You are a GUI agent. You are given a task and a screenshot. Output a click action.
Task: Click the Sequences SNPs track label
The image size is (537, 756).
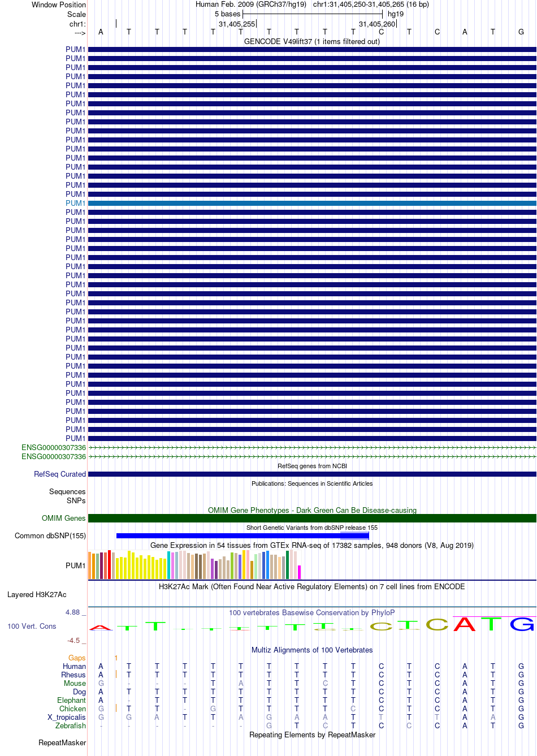(x=67, y=496)
